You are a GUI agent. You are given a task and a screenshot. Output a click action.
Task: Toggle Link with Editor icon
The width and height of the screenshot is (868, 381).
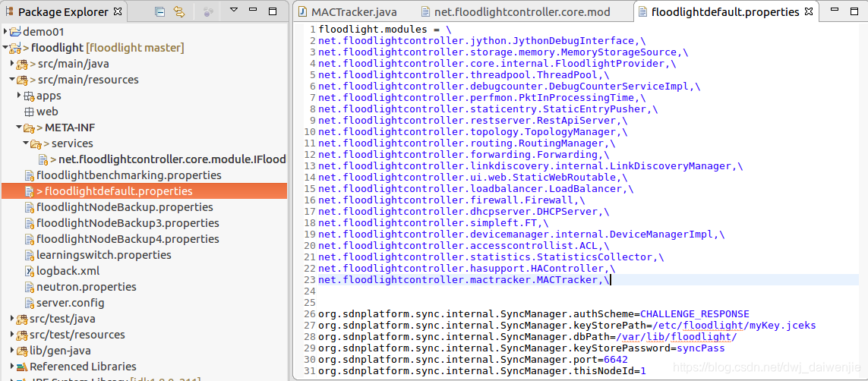(178, 11)
